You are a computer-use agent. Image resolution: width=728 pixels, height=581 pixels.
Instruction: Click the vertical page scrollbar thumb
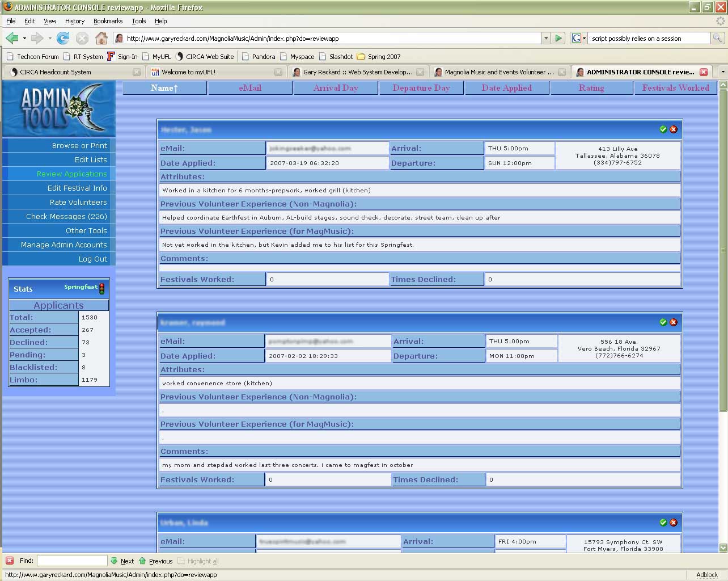click(x=722, y=250)
